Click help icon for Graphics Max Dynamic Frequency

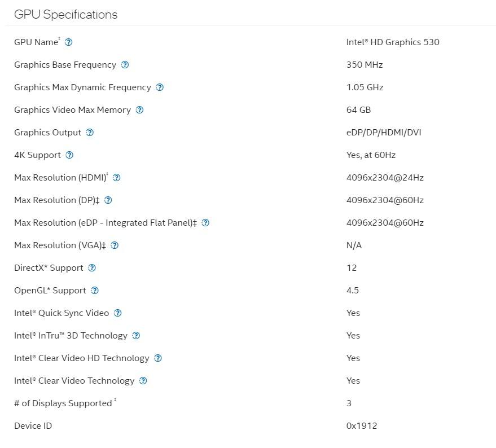click(160, 87)
